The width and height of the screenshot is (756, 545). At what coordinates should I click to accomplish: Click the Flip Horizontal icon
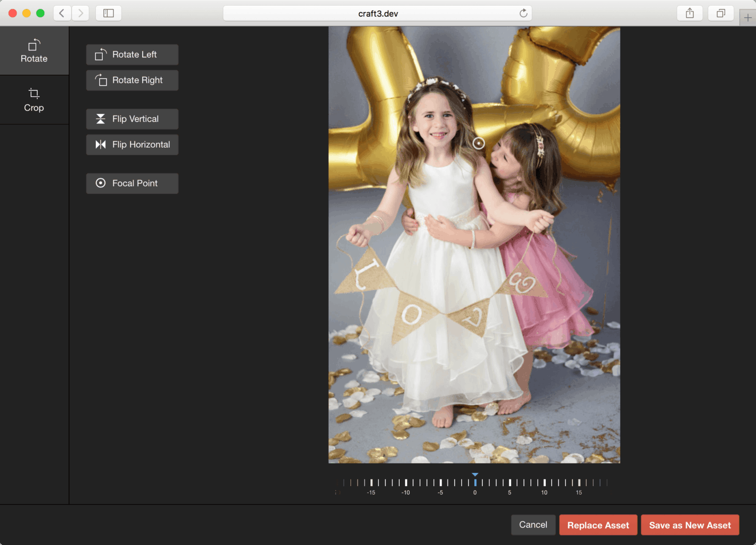coord(100,145)
